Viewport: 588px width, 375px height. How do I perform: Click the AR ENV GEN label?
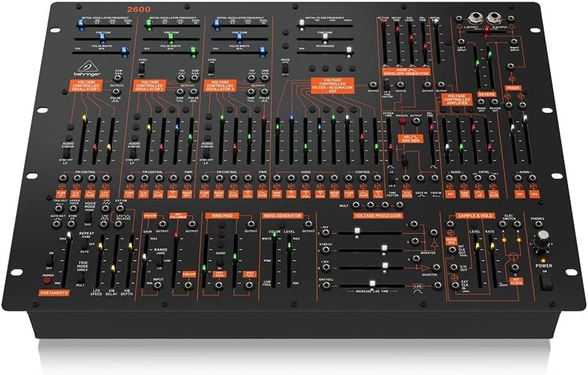(410, 138)
